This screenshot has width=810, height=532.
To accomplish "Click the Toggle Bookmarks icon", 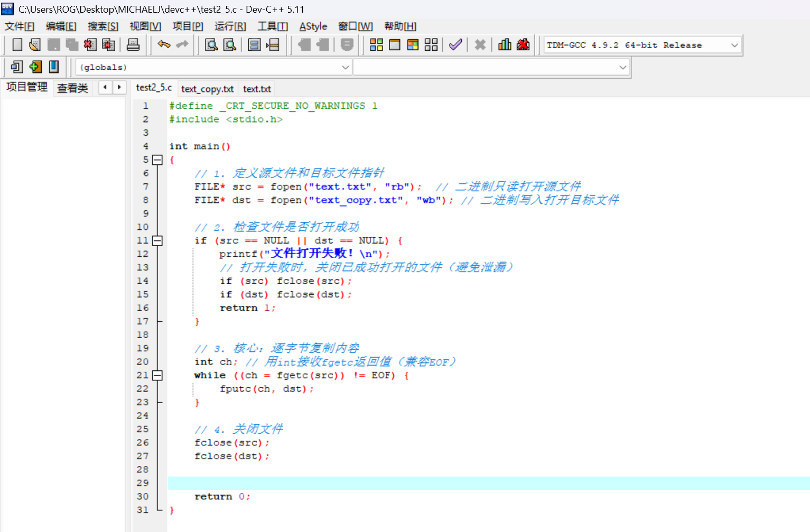I will (35, 67).
